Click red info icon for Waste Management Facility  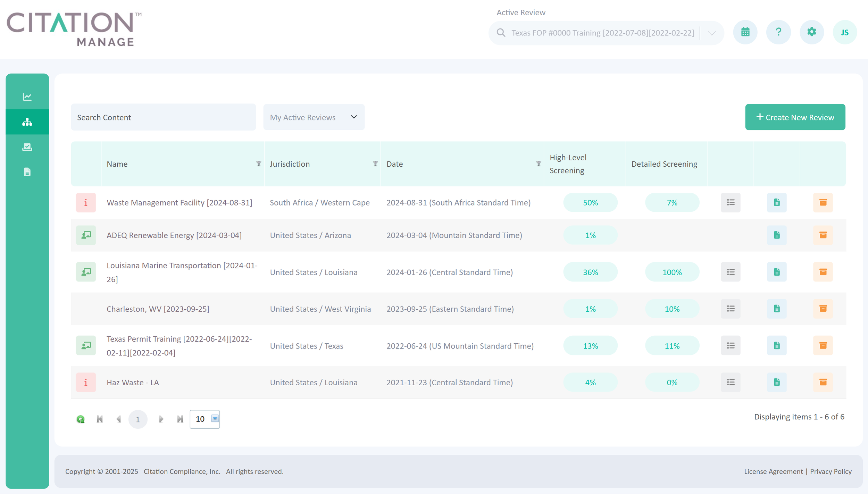(x=86, y=202)
